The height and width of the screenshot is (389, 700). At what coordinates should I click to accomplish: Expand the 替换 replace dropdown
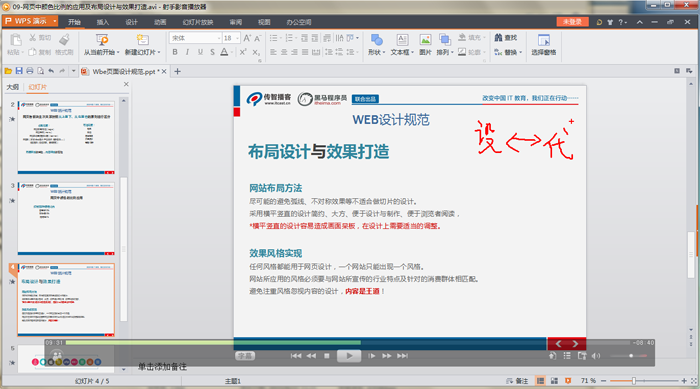[521, 53]
